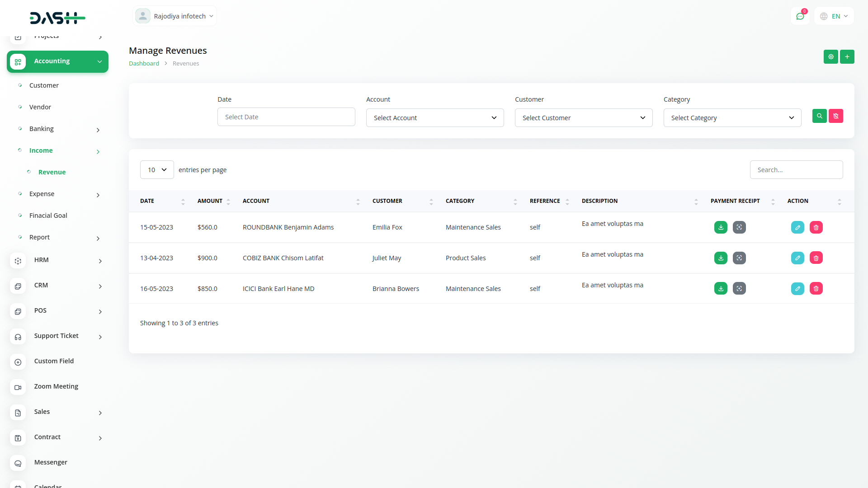Click the Select Date input field

tap(286, 117)
